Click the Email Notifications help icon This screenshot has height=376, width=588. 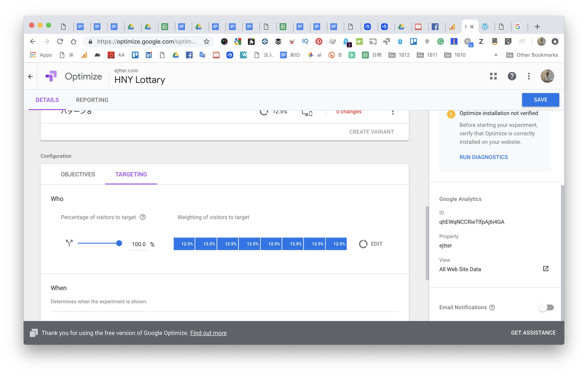tap(492, 307)
